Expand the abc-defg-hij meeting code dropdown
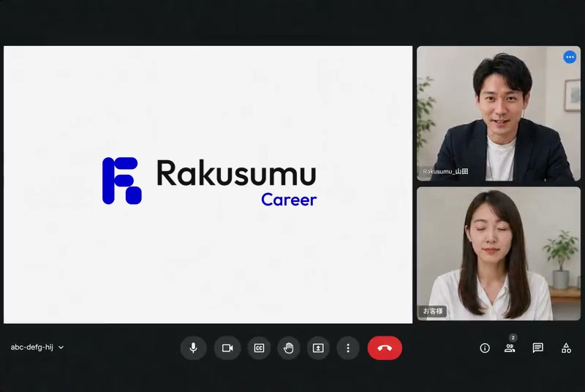 [x=61, y=347]
